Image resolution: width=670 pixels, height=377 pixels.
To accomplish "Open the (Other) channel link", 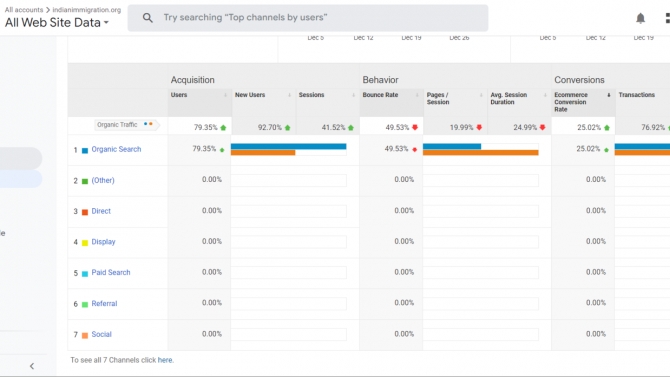I will point(103,180).
